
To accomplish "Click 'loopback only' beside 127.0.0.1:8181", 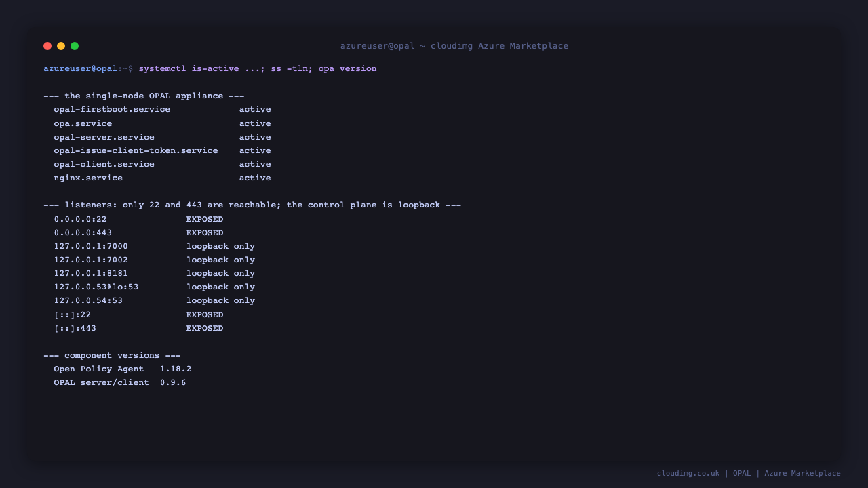I will (x=221, y=273).
